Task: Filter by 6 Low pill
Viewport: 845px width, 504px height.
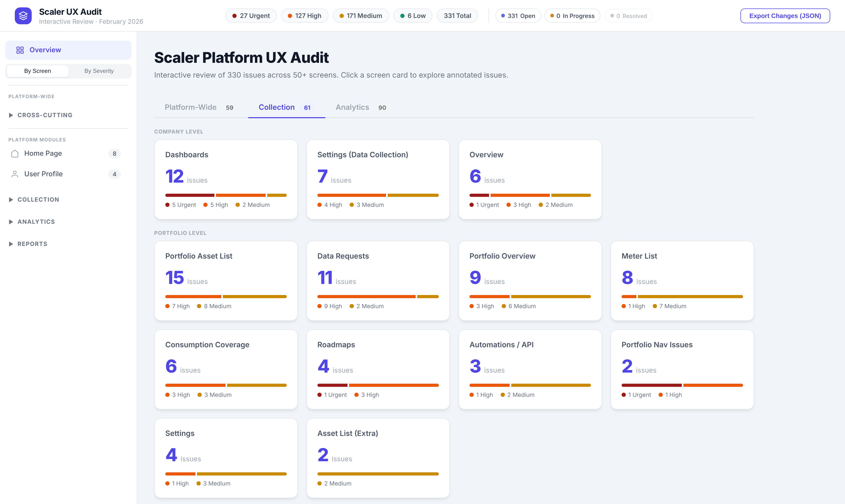Action: (413, 16)
